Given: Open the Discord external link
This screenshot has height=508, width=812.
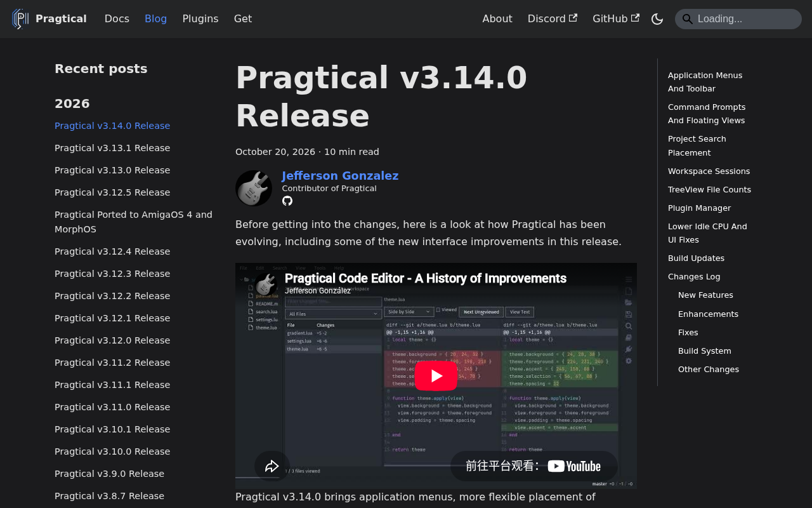Looking at the screenshot, I should click(553, 19).
